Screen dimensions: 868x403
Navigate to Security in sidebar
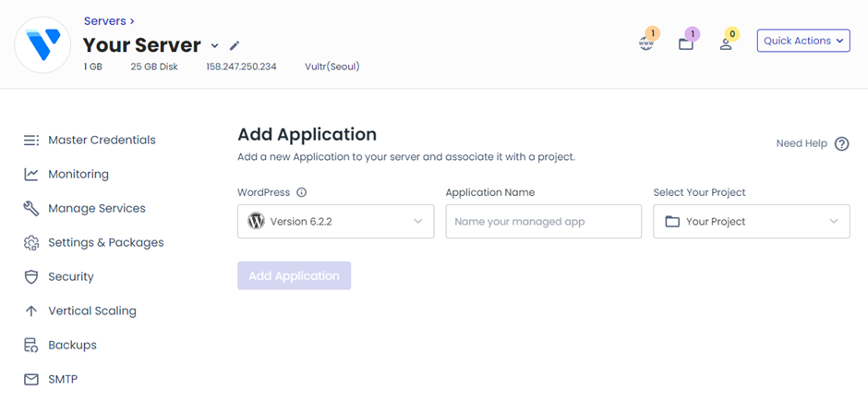point(71,277)
